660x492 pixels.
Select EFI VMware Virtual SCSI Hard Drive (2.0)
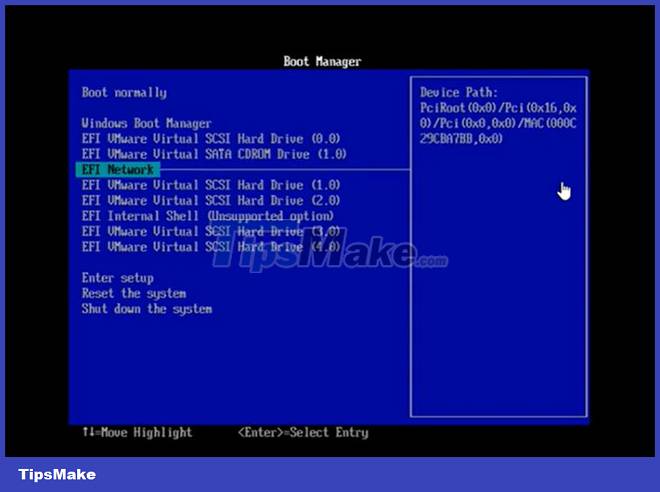(x=211, y=200)
